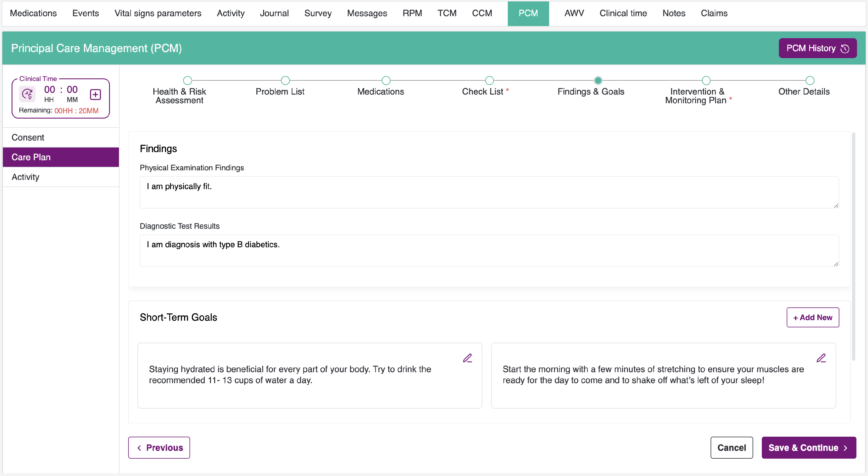This screenshot has width=868, height=476.
Task: Click the plus icon in Clinical Time box
Action: coord(95,95)
